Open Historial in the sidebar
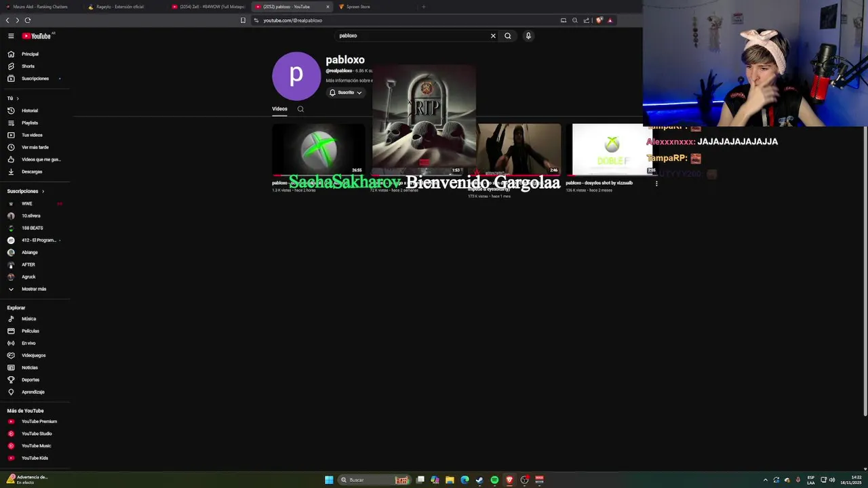Viewport: 868px width, 488px height. point(30,110)
